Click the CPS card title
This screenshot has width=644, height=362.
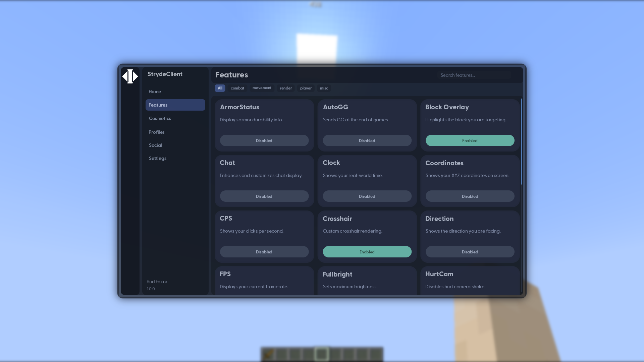226,219
